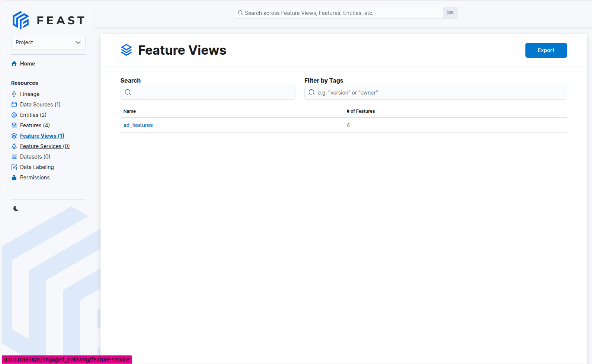
Task: Expand Project list via chevron arrow
Action: [x=78, y=42]
